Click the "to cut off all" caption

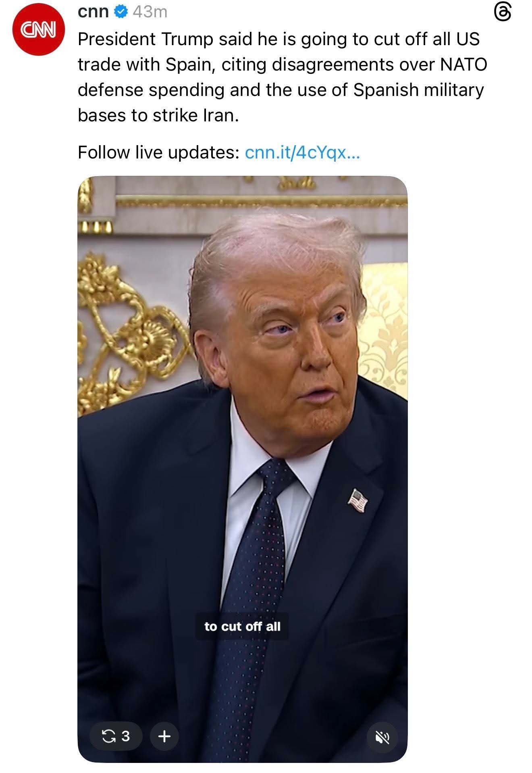242,626
